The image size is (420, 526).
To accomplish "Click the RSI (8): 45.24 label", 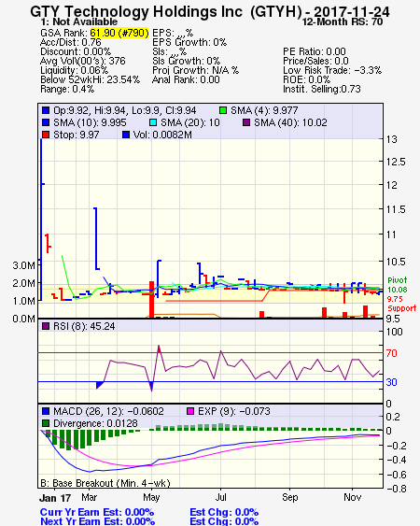I will pyautogui.click(x=84, y=326).
